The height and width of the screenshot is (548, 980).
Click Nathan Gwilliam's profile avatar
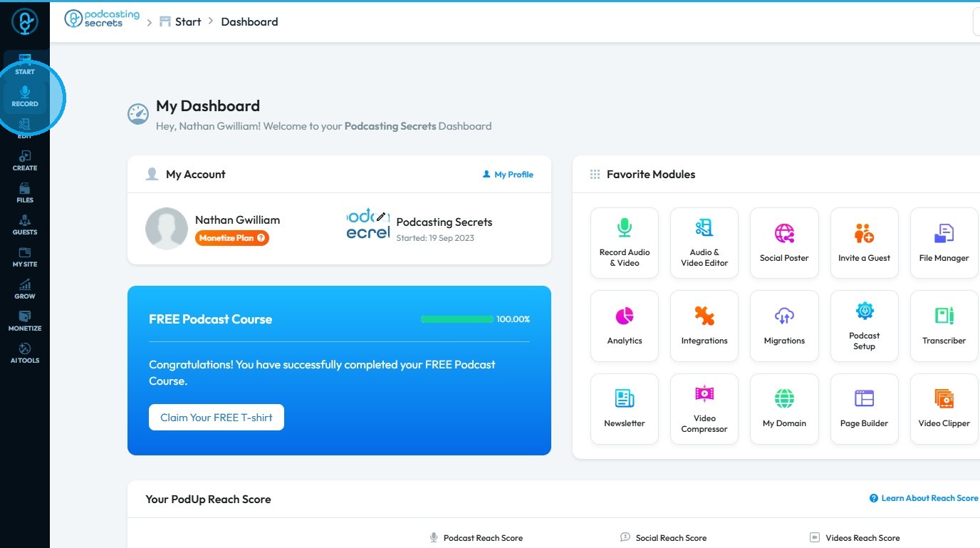tap(167, 229)
